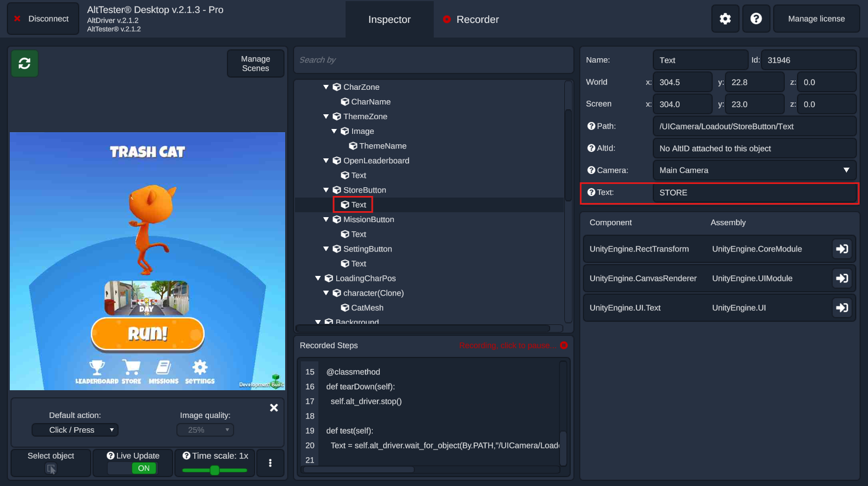Click the Select object pointer icon
Image resolution: width=868 pixels, height=486 pixels.
click(x=51, y=469)
